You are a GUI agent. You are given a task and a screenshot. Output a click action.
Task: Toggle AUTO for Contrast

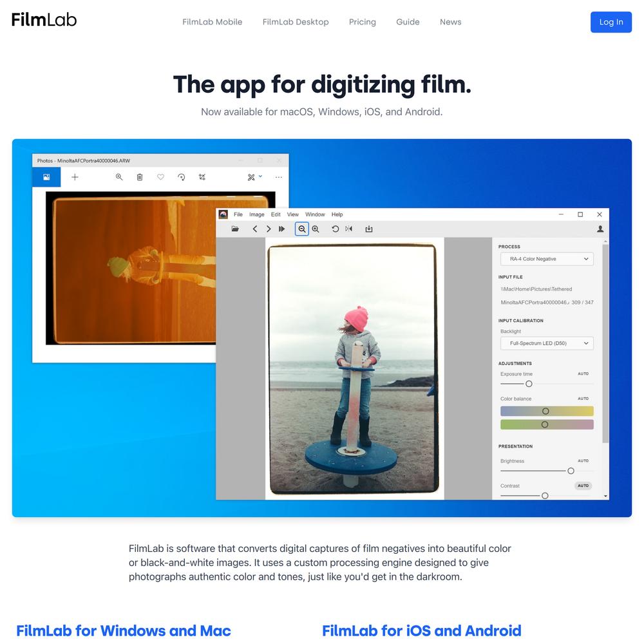(583, 486)
